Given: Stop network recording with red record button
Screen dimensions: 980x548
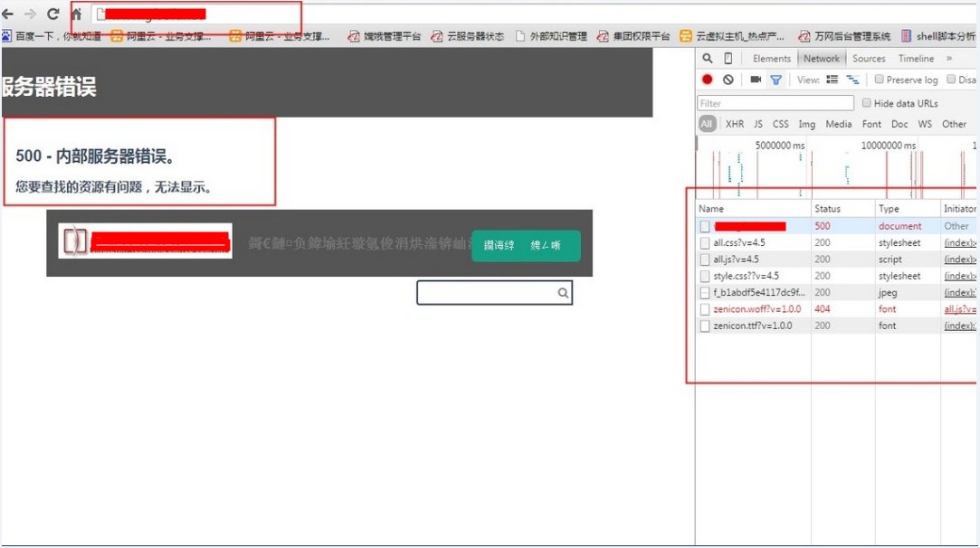Looking at the screenshot, I should [708, 80].
